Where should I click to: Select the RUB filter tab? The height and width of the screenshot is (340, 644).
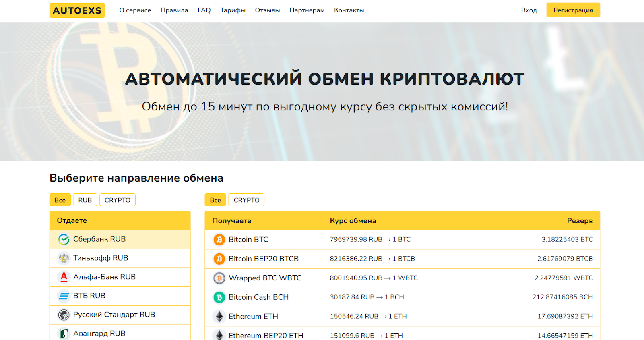click(85, 200)
